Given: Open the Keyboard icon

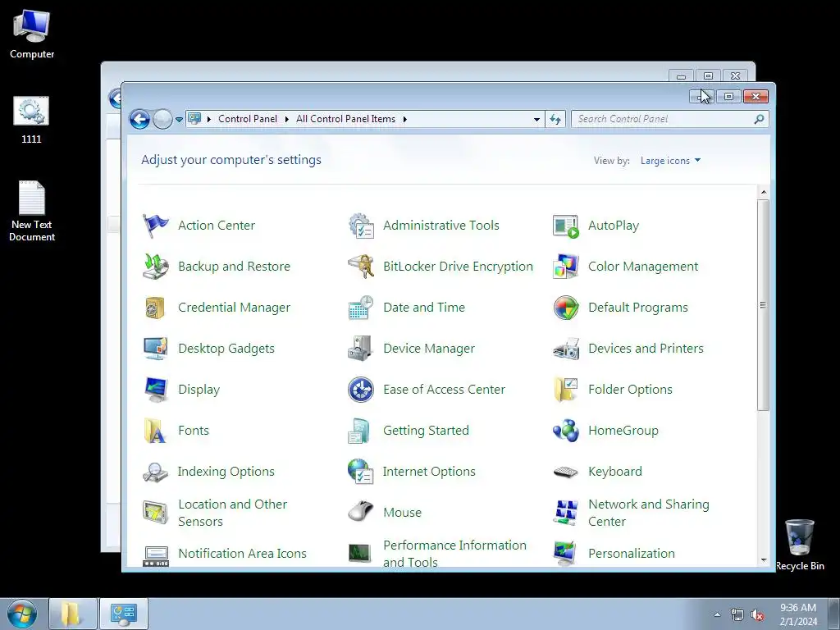Looking at the screenshot, I should pyautogui.click(x=566, y=472).
